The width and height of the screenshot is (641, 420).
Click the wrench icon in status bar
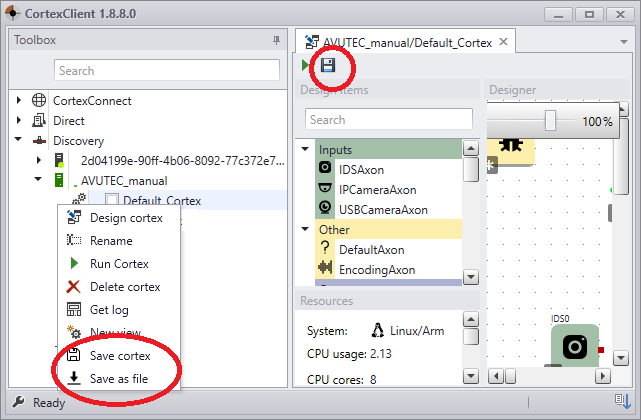[x=18, y=402]
